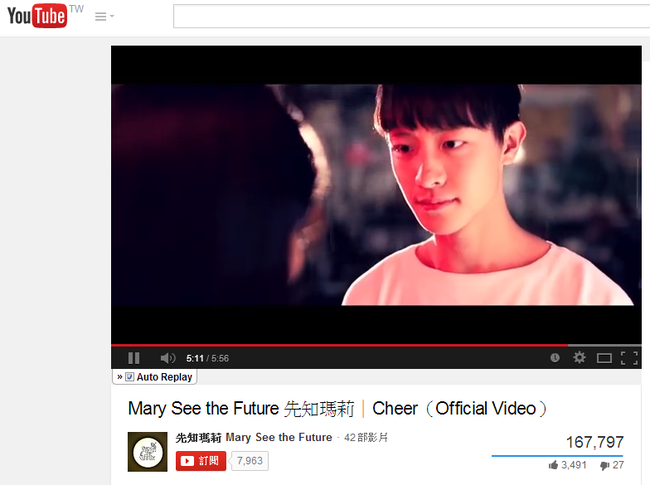650x485 pixels.
Task: Enter fullscreen mode
Action: coord(629,358)
